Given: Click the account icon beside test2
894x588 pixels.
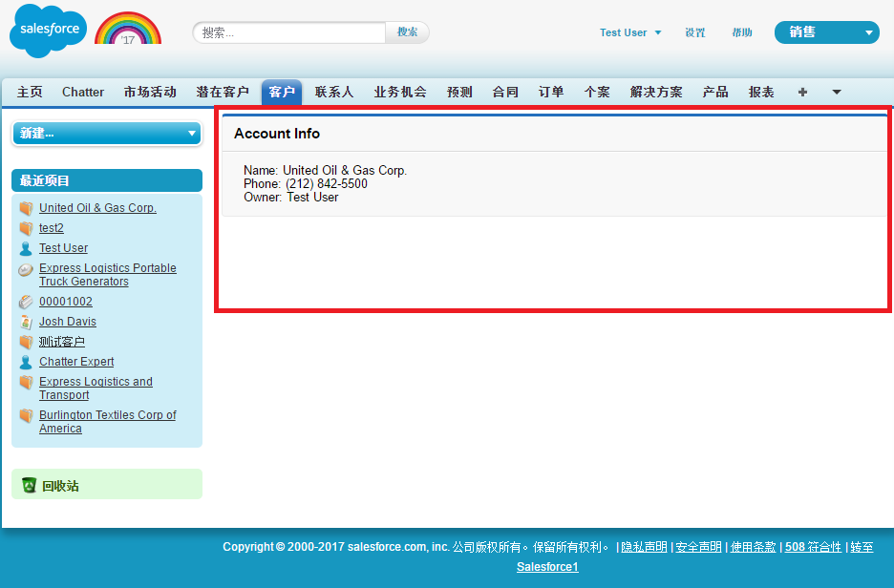Looking at the screenshot, I should pos(26,228).
